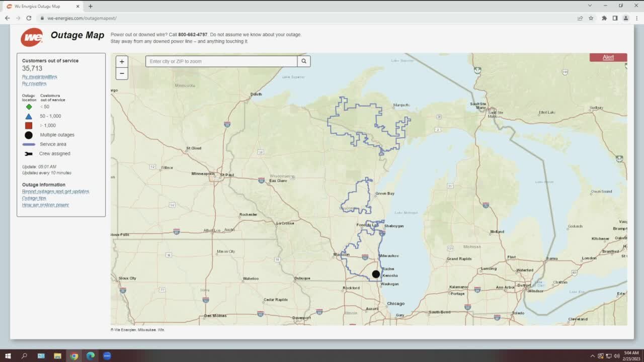
Task: Click Chicago label on the map
Action: [x=396, y=304]
